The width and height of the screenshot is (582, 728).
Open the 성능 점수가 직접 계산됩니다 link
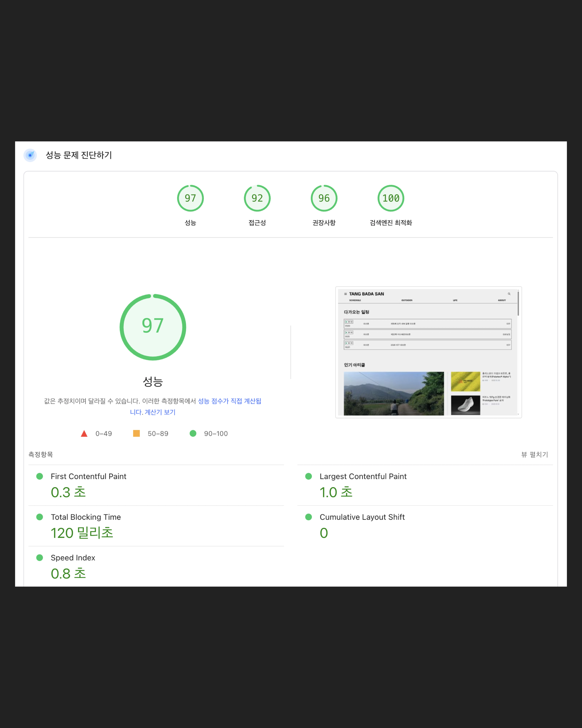pyautogui.click(x=229, y=401)
